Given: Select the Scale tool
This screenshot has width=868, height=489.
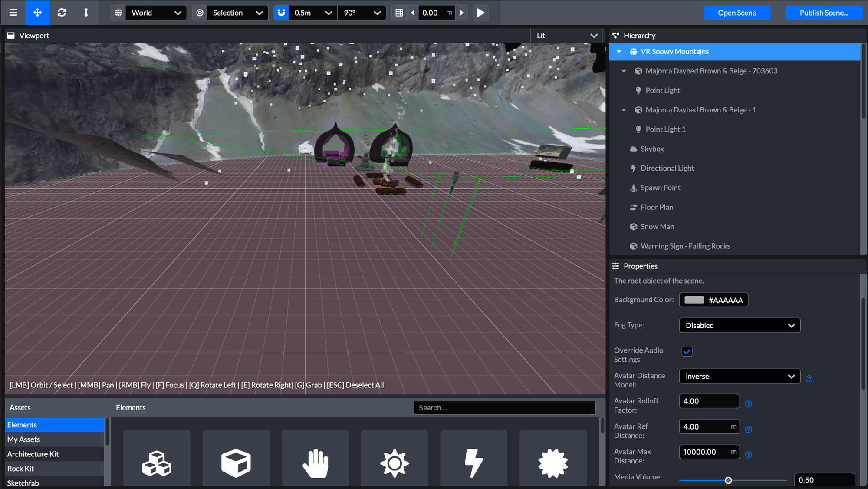Looking at the screenshot, I should [x=86, y=13].
